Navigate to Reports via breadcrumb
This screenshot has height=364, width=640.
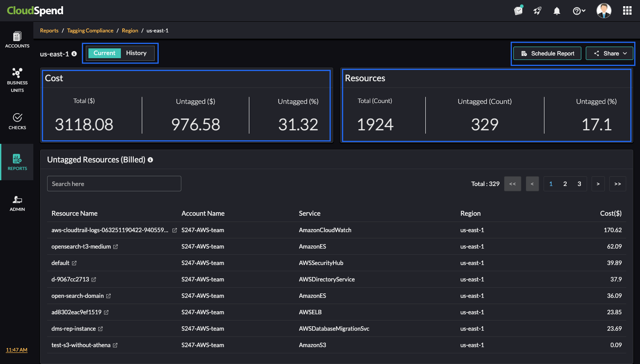coord(49,30)
